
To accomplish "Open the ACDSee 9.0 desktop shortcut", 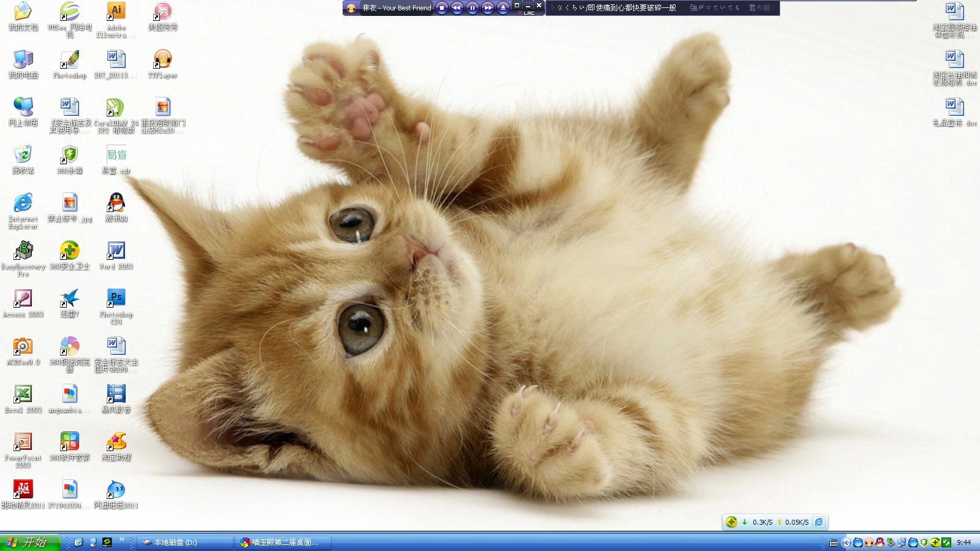I will pyautogui.click(x=23, y=346).
